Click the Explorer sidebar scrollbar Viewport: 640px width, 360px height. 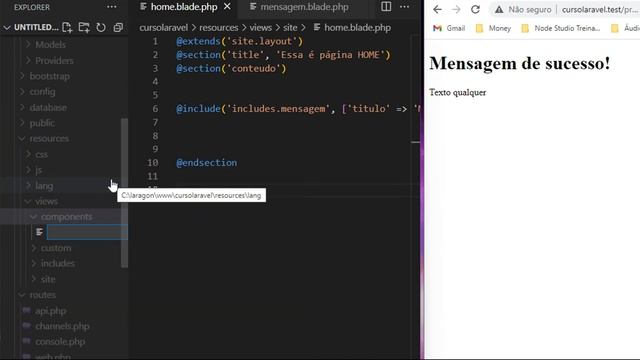pos(124,193)
